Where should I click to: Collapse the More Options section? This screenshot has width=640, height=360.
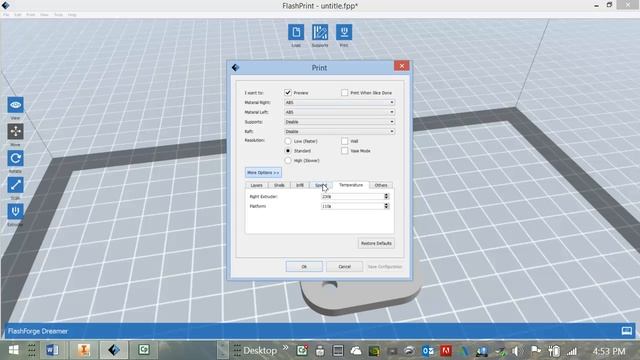(263, 173)
